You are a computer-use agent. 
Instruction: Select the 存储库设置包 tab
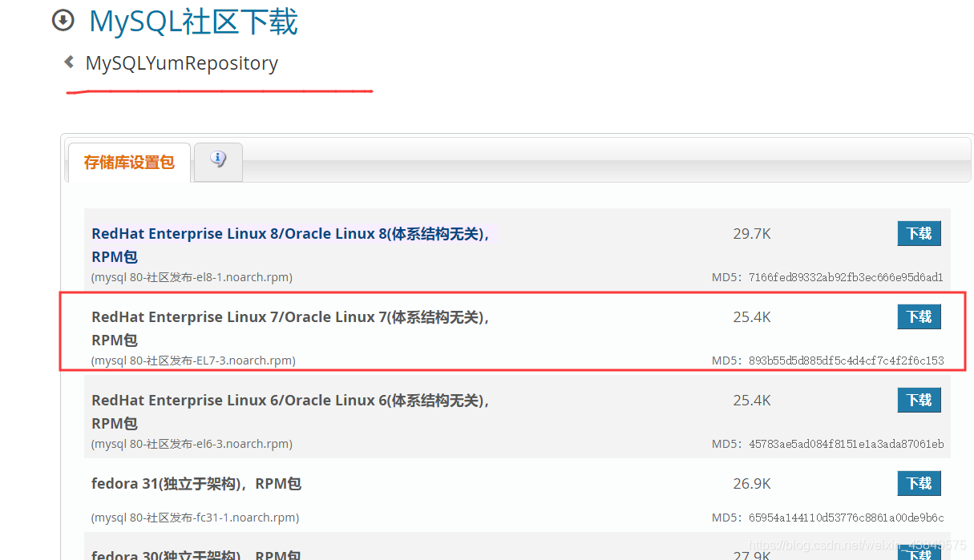tap(129, 163)
